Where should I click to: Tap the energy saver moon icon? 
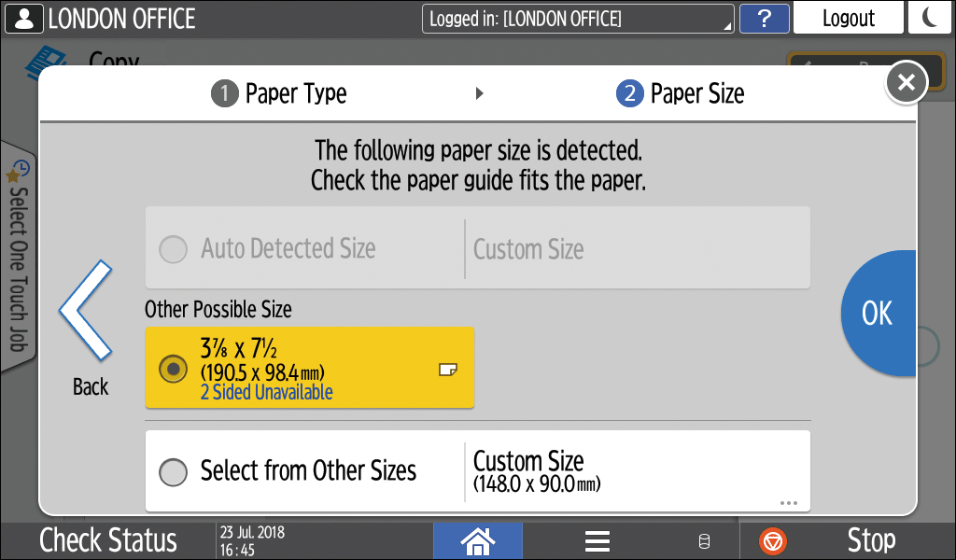(x=930, y=18)
